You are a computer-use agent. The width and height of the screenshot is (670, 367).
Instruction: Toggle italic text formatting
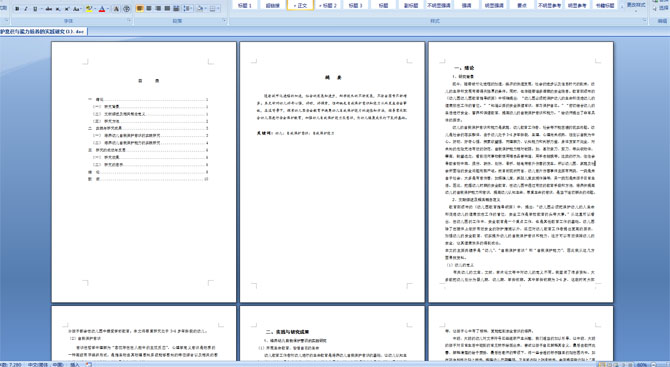click(26, 9)
